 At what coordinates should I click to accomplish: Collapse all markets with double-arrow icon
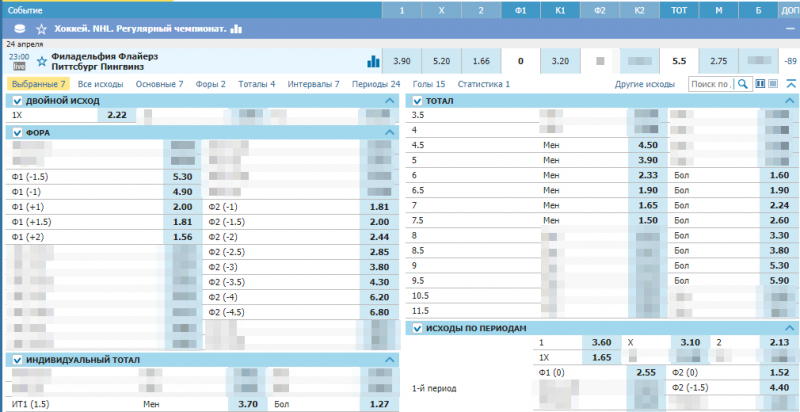(x=790, y=85)
